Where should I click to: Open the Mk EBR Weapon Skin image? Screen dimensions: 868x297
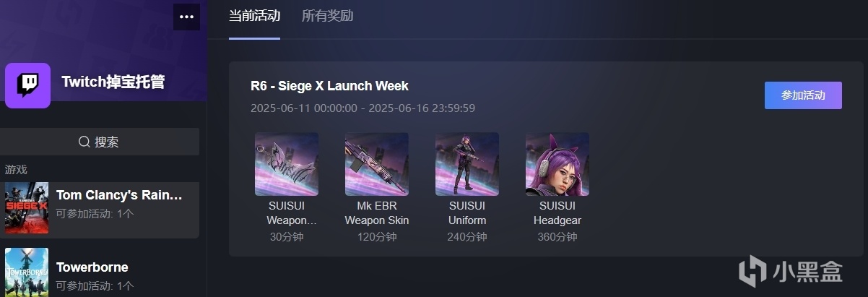377,164
